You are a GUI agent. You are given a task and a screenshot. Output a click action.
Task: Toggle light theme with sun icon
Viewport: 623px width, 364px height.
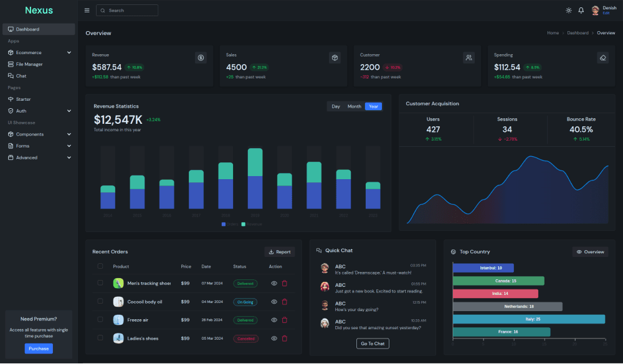(568, 11)
